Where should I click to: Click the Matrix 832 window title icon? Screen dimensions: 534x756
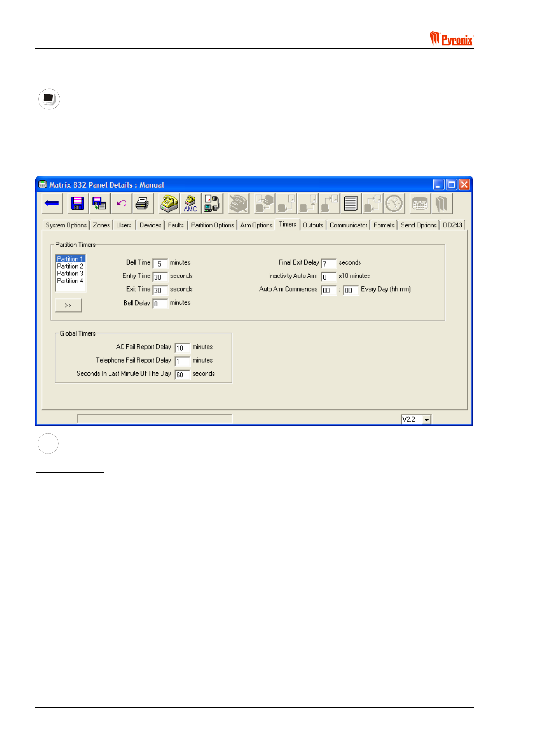[43, 184]
